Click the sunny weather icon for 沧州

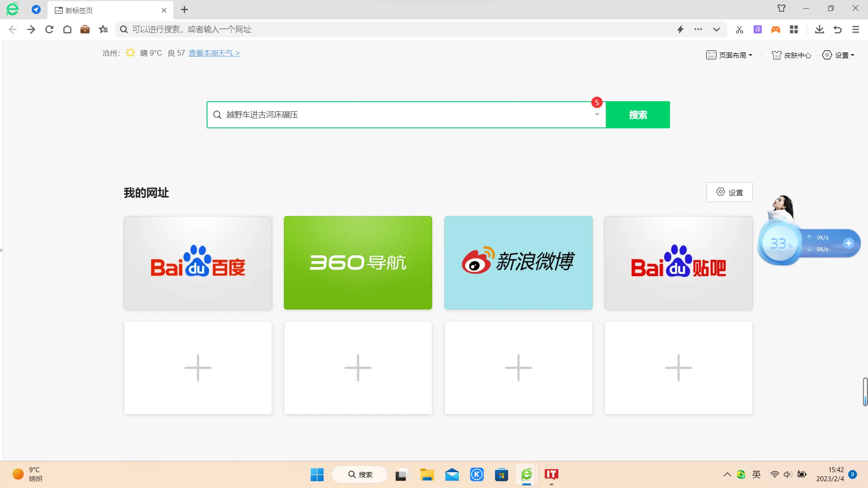pyautogui.click(x=130, y=53)
